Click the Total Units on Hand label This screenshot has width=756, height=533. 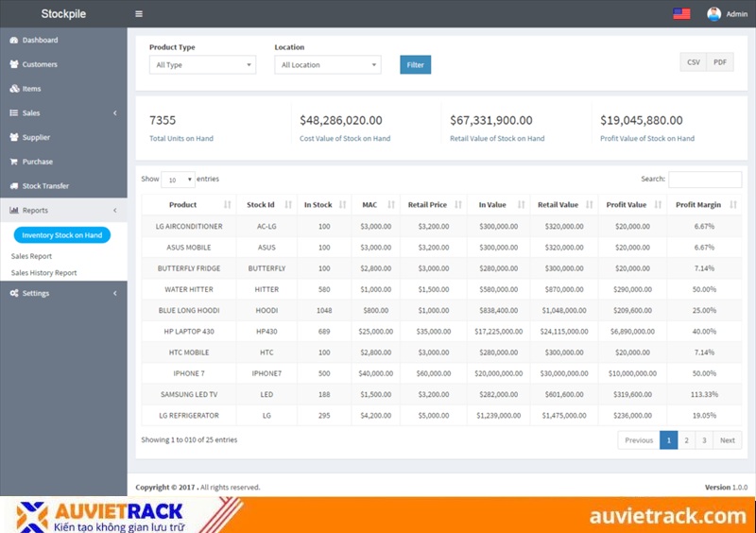[x=181, y=138]
